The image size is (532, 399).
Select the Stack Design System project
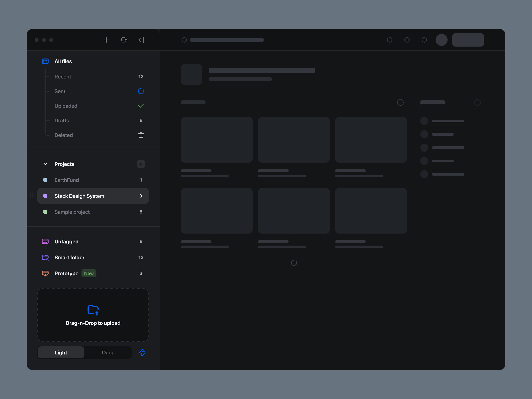tap(93, 196)
